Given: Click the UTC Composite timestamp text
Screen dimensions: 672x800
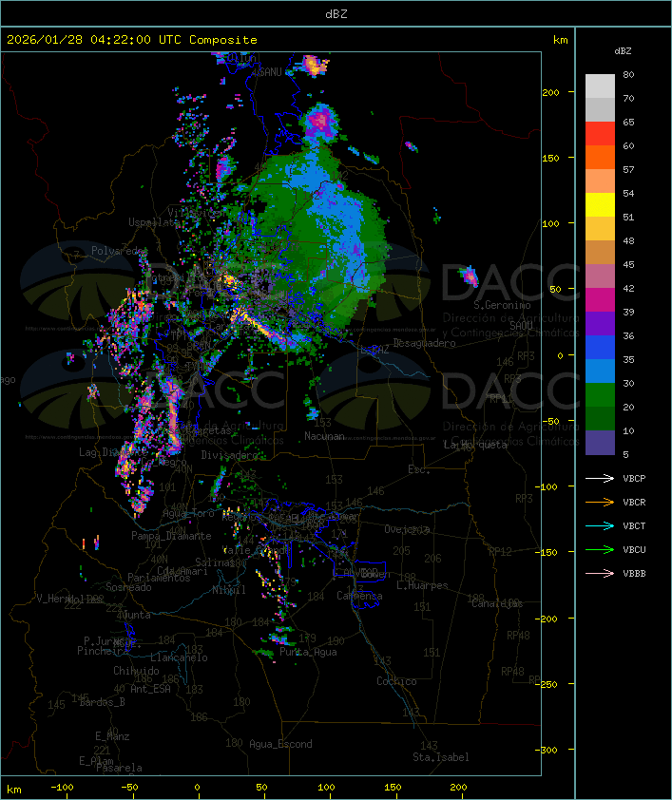Looking at the screenshot, I should coord(132,40).
